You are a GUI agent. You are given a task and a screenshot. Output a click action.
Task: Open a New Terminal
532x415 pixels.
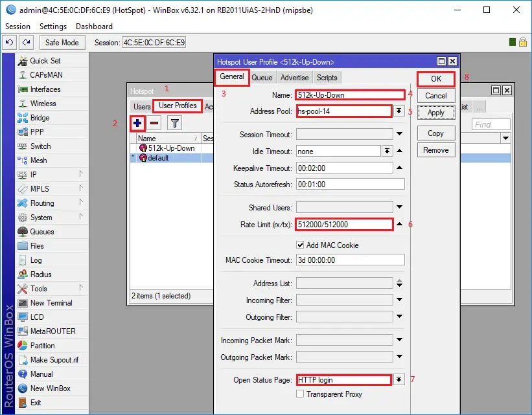click(52, 303)
